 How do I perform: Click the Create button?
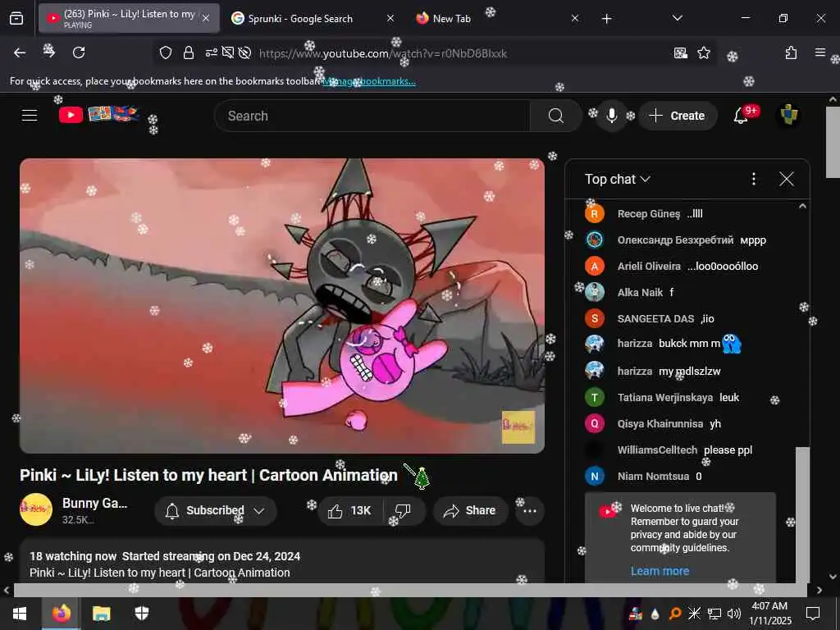(x=678, y=116)
